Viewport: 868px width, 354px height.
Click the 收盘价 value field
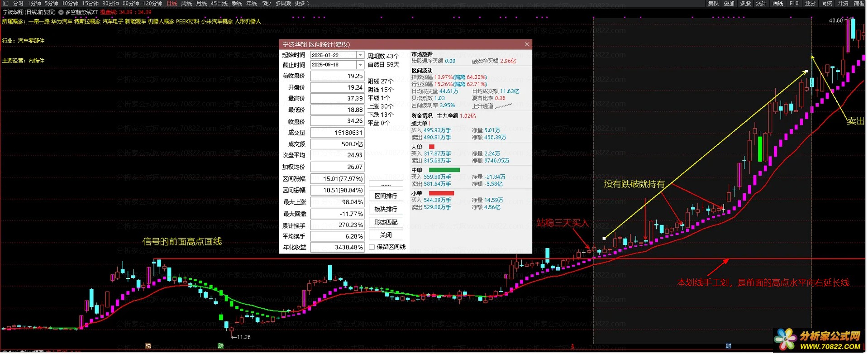point(337,121)
